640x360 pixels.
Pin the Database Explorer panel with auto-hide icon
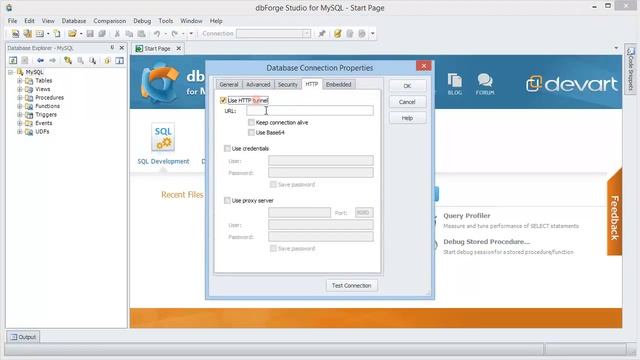coord(112,48)
